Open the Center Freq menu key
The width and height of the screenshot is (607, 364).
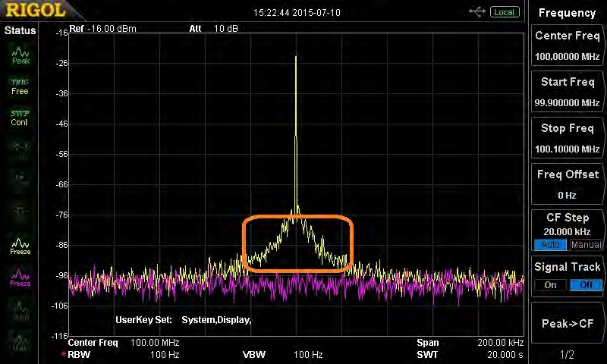click(x=567, y=45)
